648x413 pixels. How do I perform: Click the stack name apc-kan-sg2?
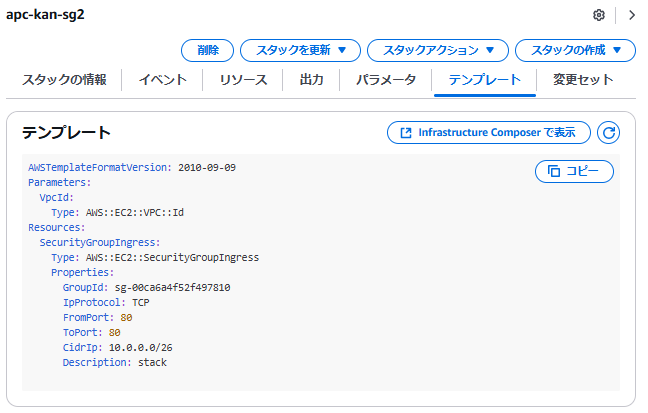point(45,15)
